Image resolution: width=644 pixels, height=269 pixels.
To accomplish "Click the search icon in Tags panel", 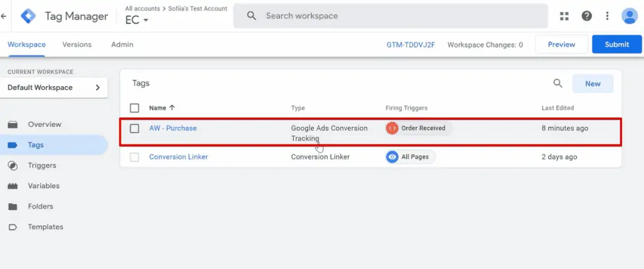I will coord(557,84).
